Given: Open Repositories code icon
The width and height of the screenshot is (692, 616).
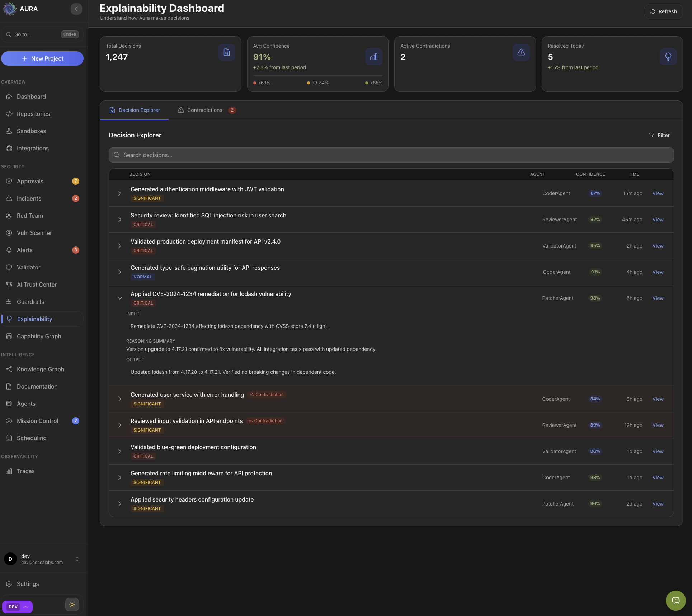Looking at the screenshot, I should pyautogui.click(x=9, y=114).
